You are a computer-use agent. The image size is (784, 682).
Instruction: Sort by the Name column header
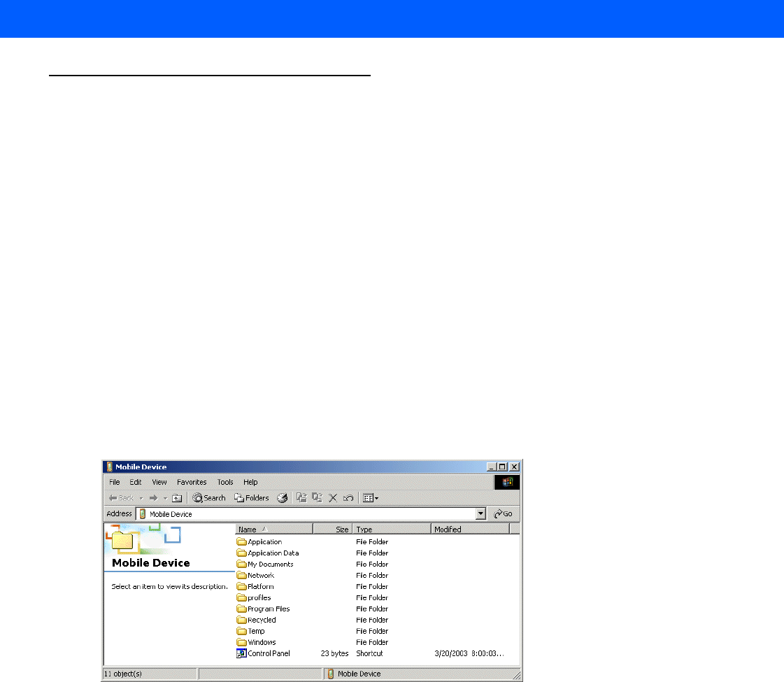[x=274, y=530]
